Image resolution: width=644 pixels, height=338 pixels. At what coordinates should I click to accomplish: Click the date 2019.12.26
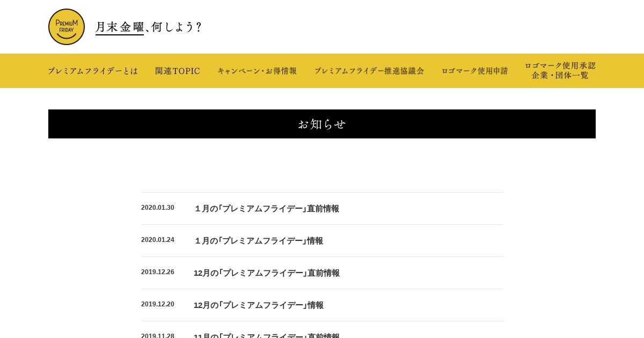click(x=158, y=272)
